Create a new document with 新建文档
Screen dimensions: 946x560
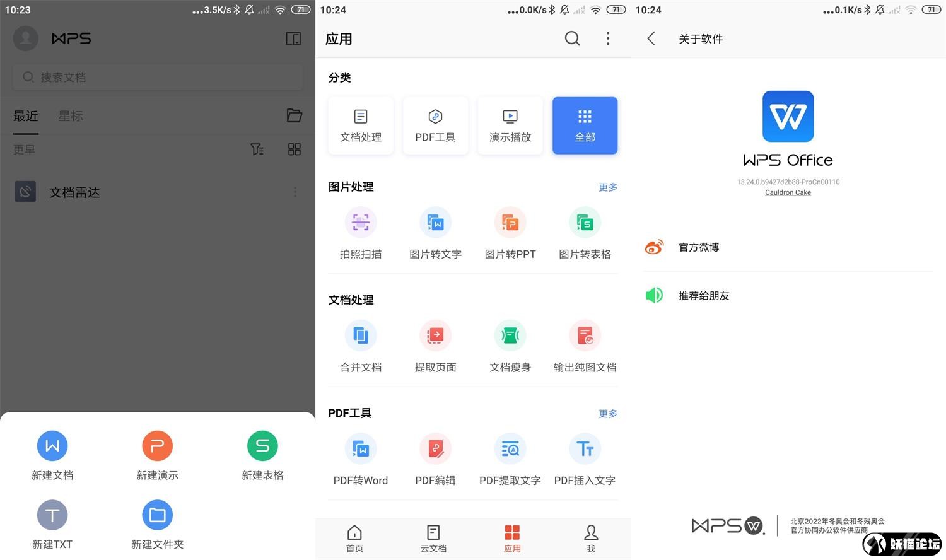[x=52, y=456]
